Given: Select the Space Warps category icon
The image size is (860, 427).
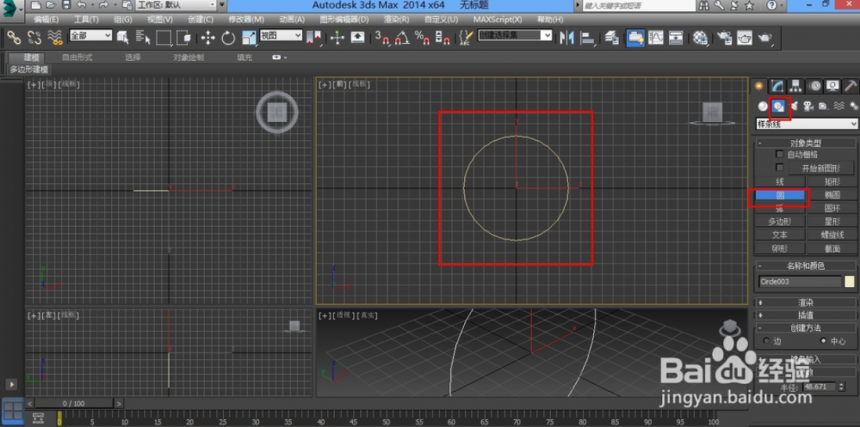Looking at the screenshot, I should [x=839, y=106].
